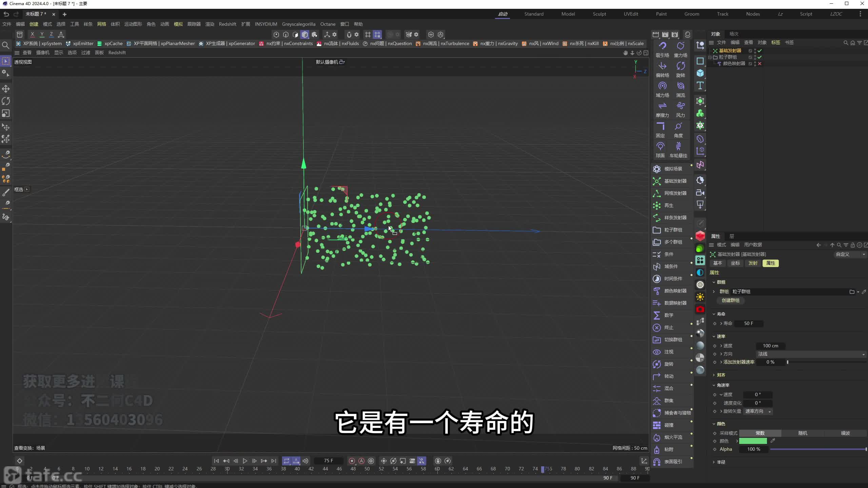868x488 pixels.
Task: Select 随机 sampling mode
Action: tap(803, 433)
